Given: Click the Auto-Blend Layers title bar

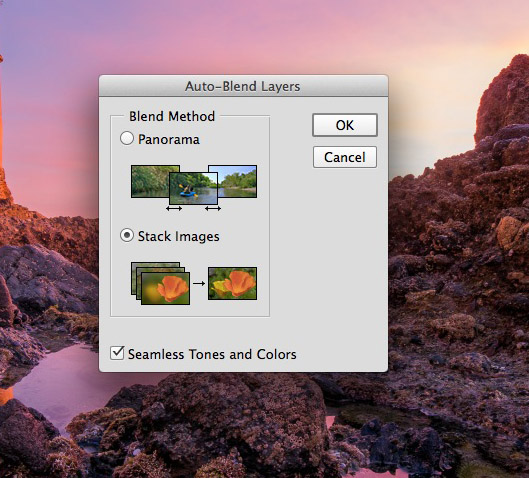Looking at the screenshot, I should click(x=243, y=86).
